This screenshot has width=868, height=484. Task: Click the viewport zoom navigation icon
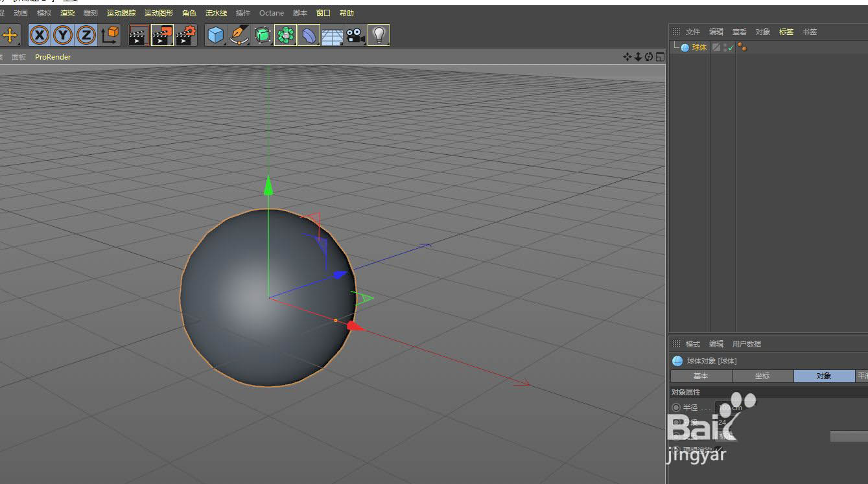[638, 57]
